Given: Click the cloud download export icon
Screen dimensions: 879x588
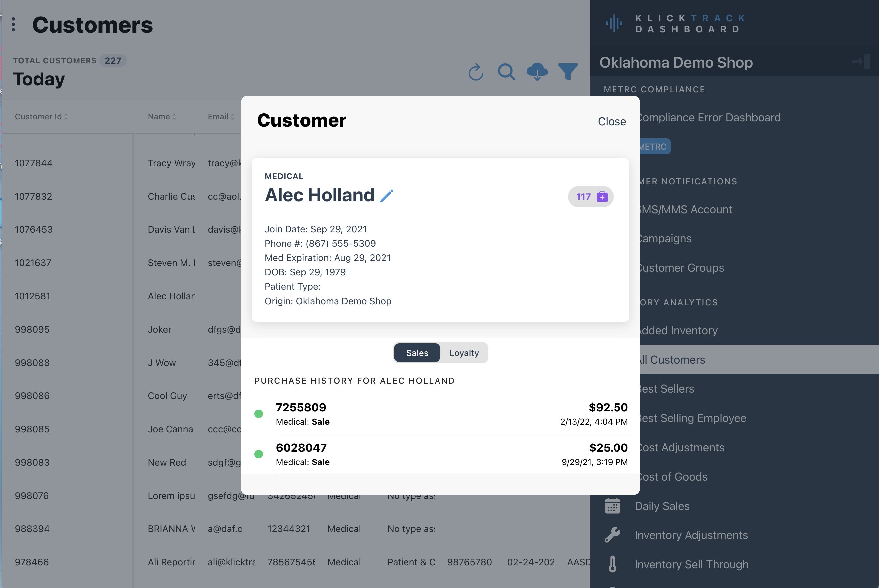Looking at the screenshot, I should [537, 72].
